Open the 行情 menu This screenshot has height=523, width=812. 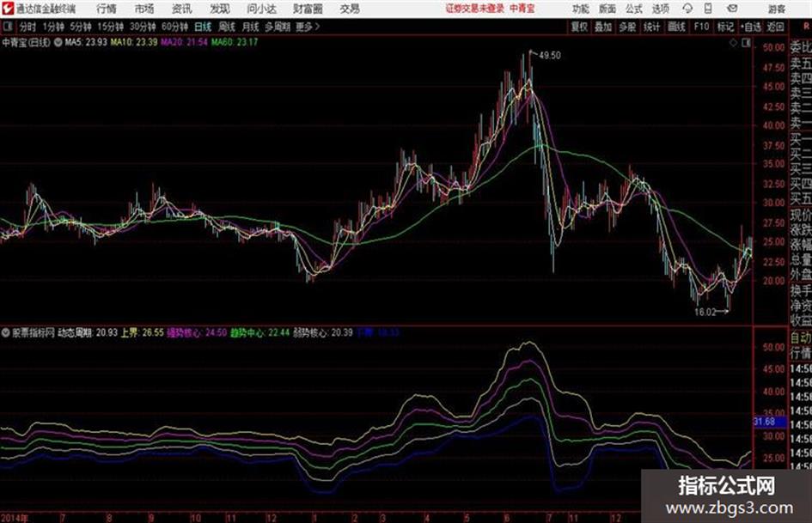coord(107,9)
